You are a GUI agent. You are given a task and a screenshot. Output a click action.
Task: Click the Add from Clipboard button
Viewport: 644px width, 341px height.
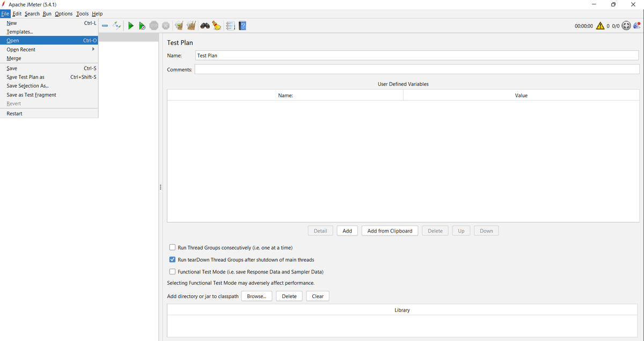point(390,230)
